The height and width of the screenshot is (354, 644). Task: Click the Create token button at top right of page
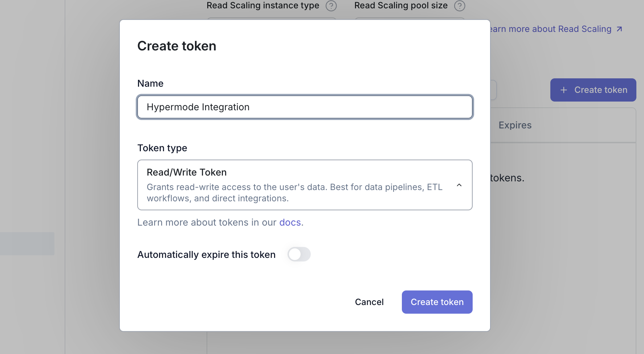pyautogui.click(x=593, y=90)
